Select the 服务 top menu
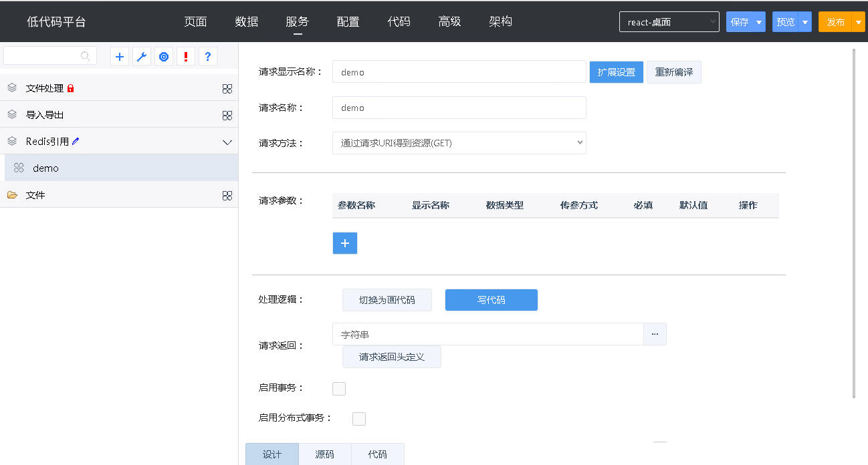The height and width of the screenshot is (465, 868). coord(298,21)
